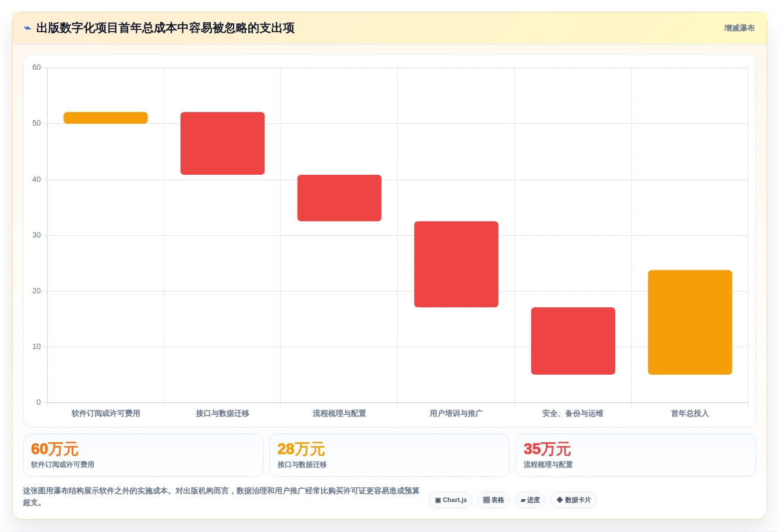This screenshot has width=779, height=532.
Task: Select the orange 首年总投入 bar
Action: (x=690, y=322)
